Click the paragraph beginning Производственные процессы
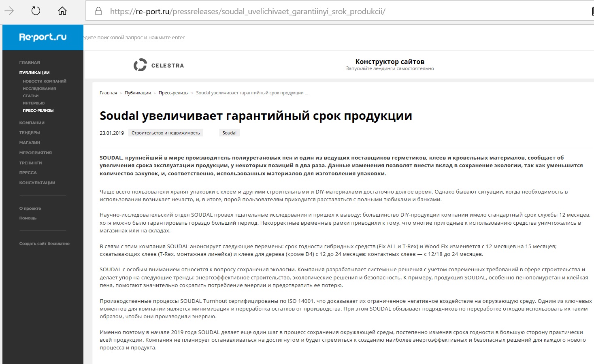 tap(346, 309)
